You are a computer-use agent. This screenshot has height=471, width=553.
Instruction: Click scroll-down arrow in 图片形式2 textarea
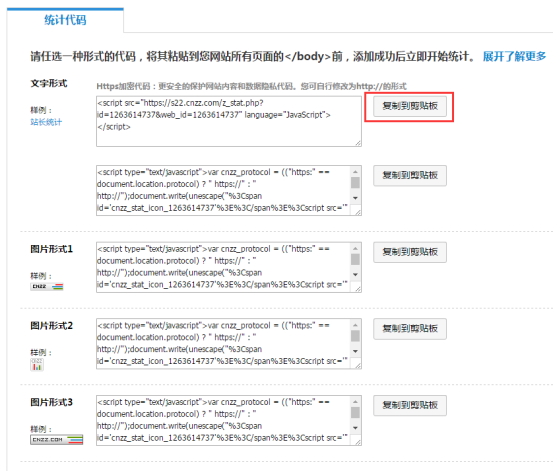pos(356,351)
